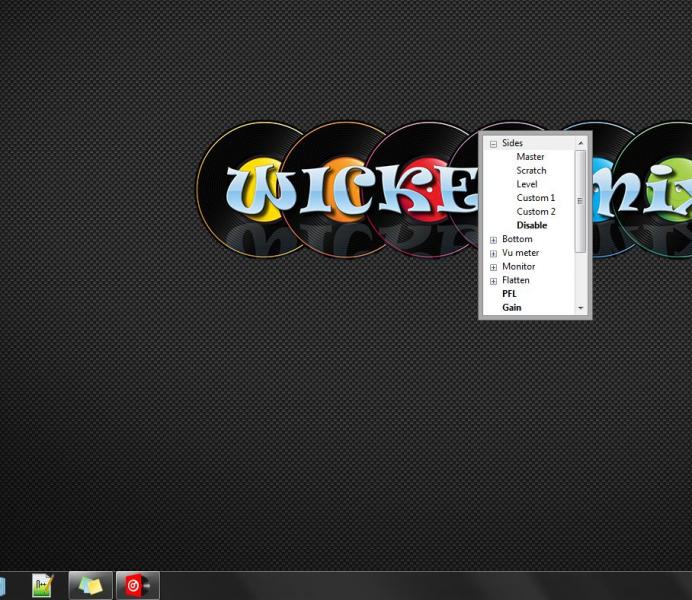692x600 pixels.
Task: Choose the Scratch option
Action: (531, 171)
